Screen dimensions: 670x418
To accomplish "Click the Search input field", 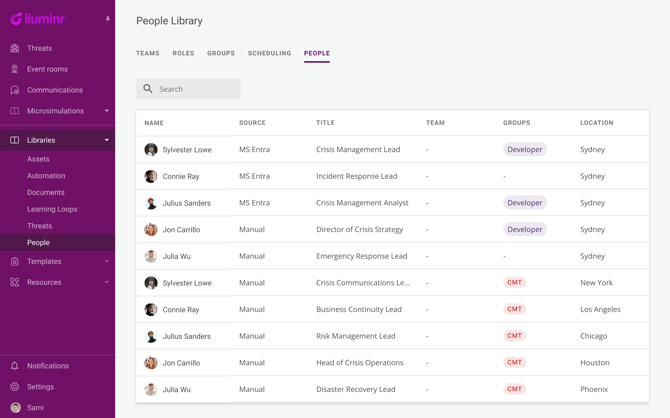I will pyautogui.click(x=197, y=89).
